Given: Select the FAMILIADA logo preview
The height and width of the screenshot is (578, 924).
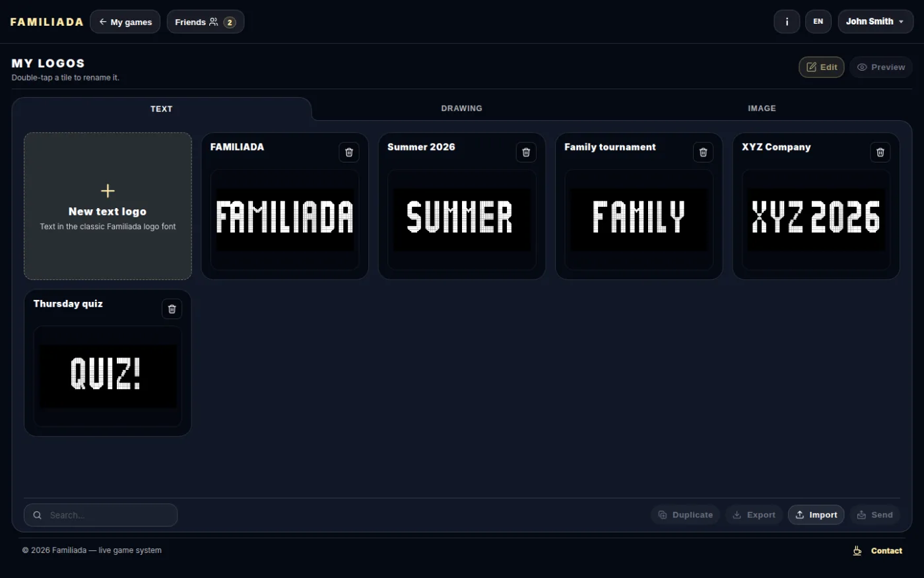Looking at the screenshot, I should pos(284,219).
